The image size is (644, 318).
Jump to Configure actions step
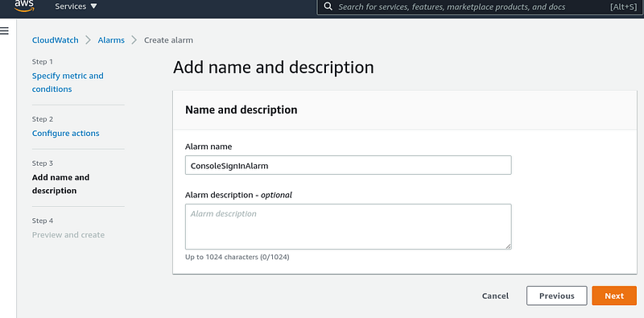(x=66, y=133)
